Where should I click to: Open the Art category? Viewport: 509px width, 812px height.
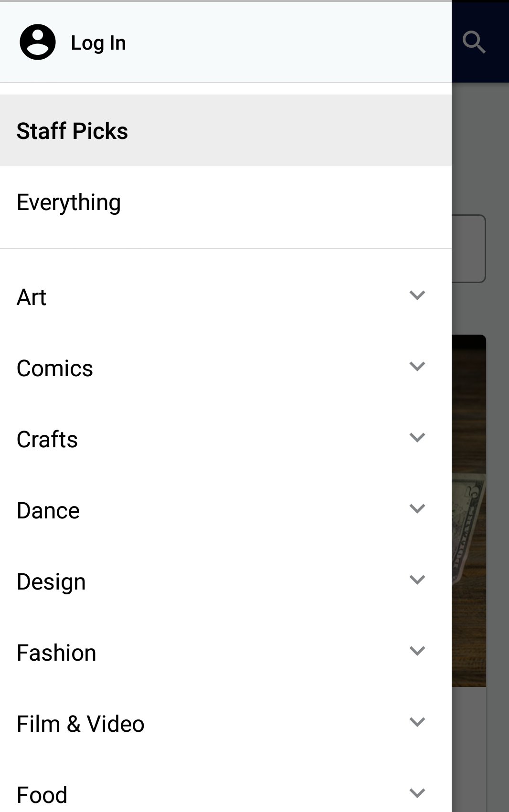(x=32, y=297)
